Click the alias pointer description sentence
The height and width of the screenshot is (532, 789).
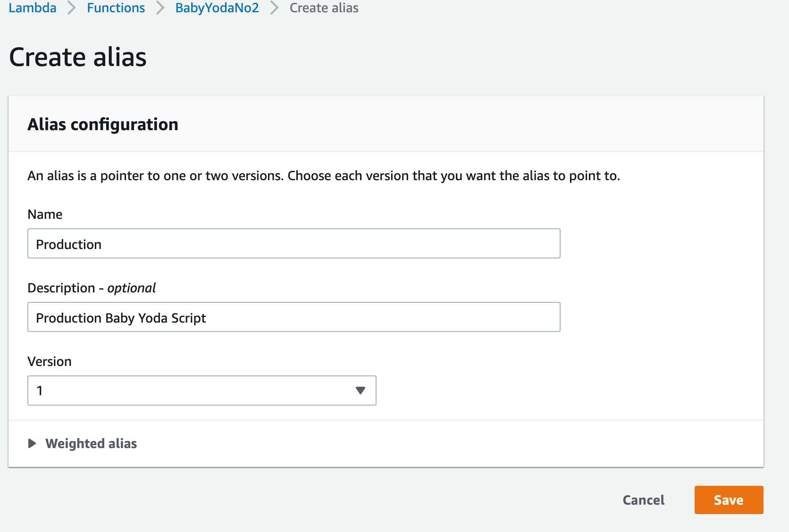tap(324, 176)
